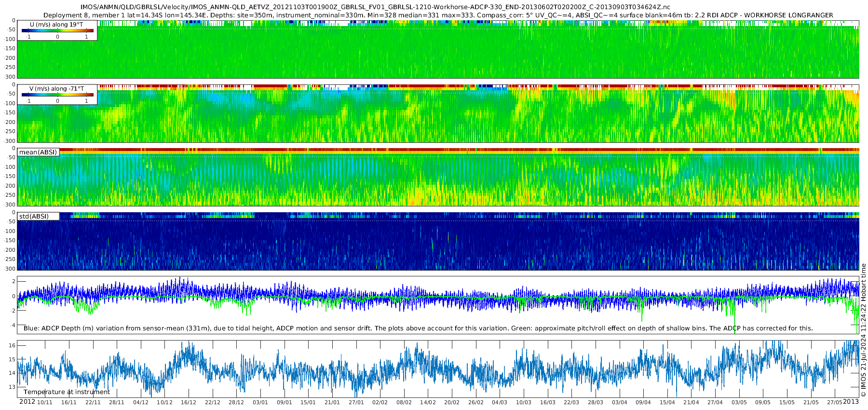Click the 09/04 date tick label

(643, 402)
